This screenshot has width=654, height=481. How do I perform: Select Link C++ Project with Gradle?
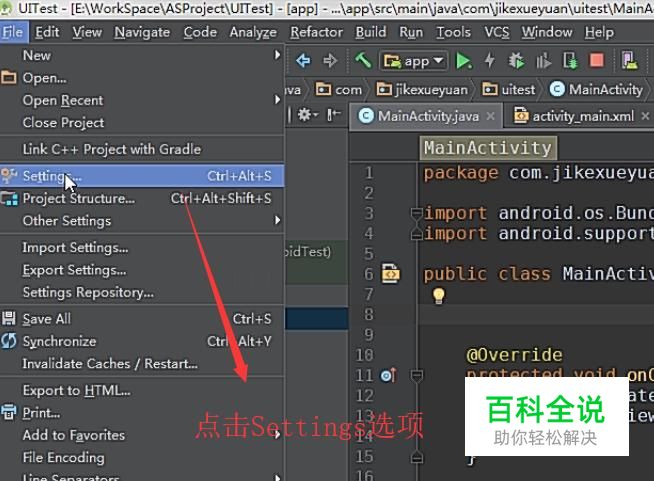point(142,149)
